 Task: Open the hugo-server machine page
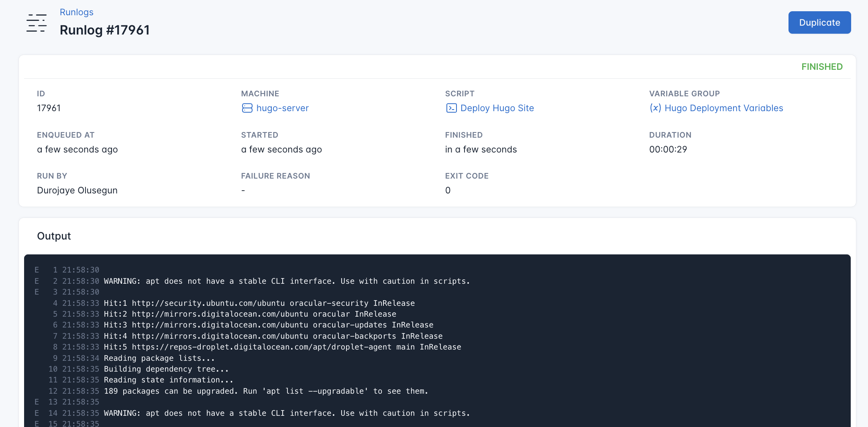point(283,108)
